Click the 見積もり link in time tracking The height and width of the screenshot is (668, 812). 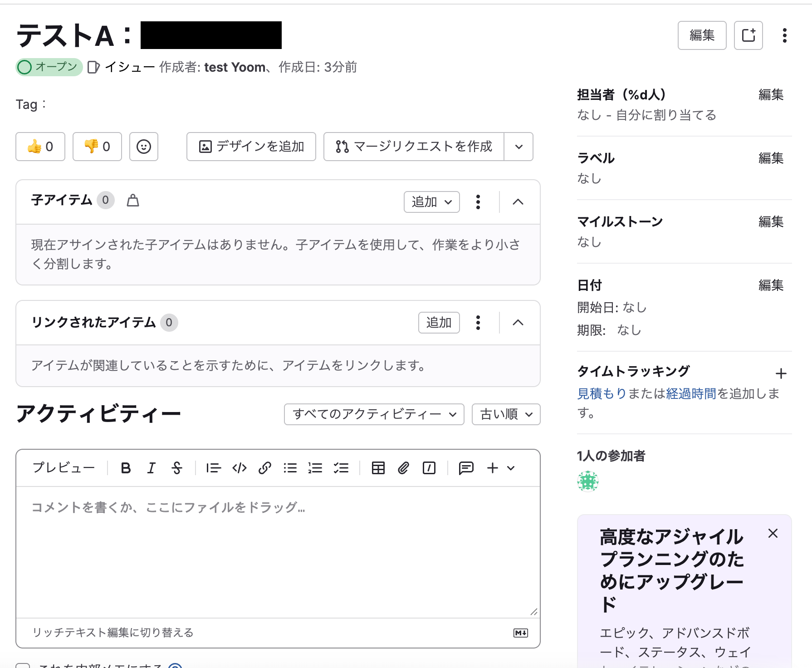pyautogui.click(x=601, y=393)
